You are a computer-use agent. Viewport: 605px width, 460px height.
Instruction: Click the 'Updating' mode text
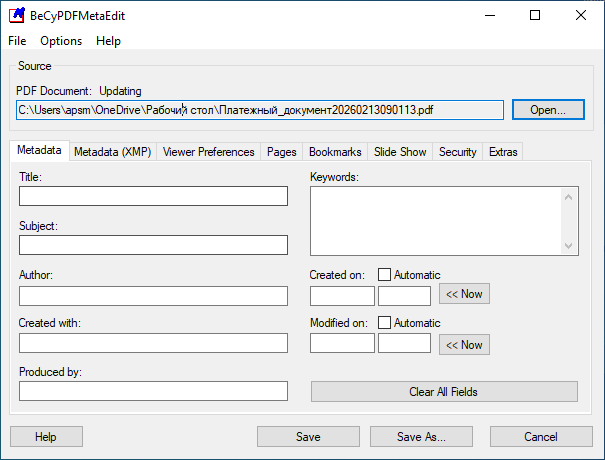(120, 91)
